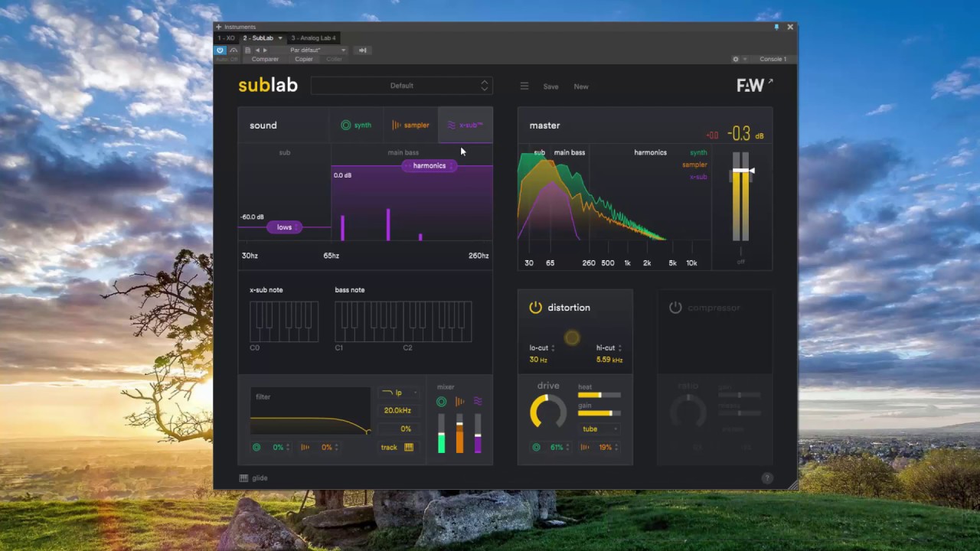
Task: Click the harmonics handle in x-sub graph
Action: [x=430, y=165]
